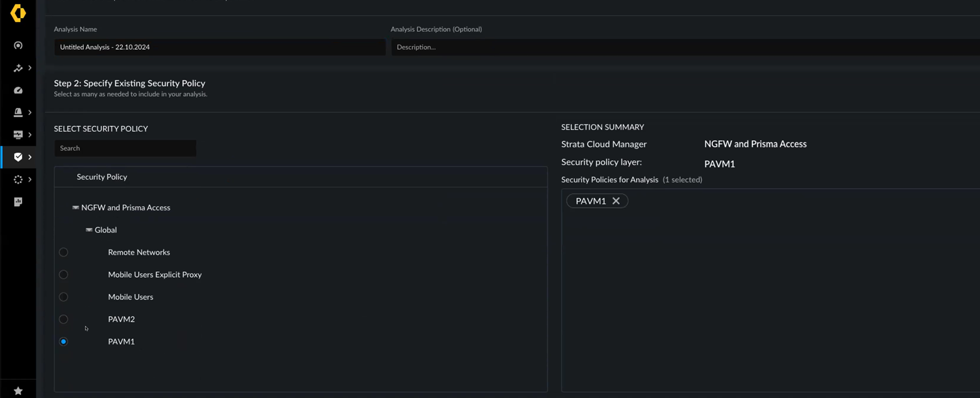Click the favorites star icon
Screen dimensions: 980x398
(x=18, y=390)
